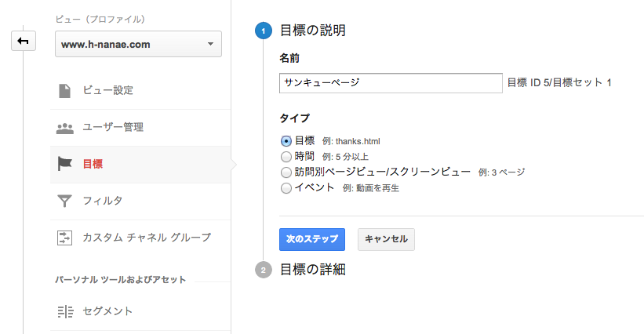Click the 次のステップ button

pos(312,239)
